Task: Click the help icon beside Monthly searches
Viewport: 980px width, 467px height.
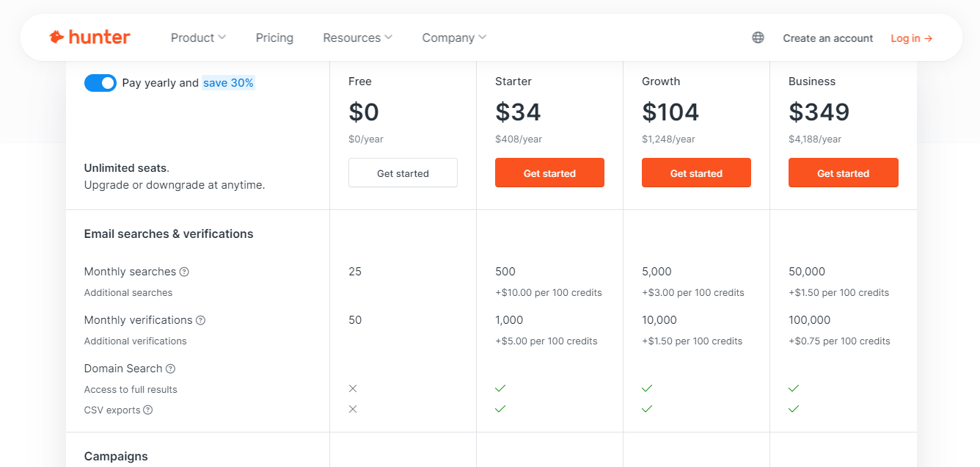Action: coord(183,271)
